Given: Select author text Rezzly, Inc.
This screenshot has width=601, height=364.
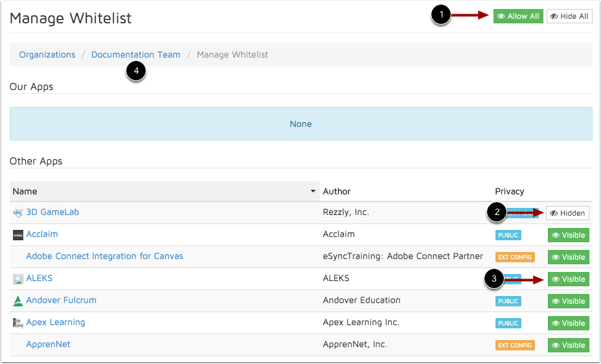Looking at the screenshot, I should 346,212.
